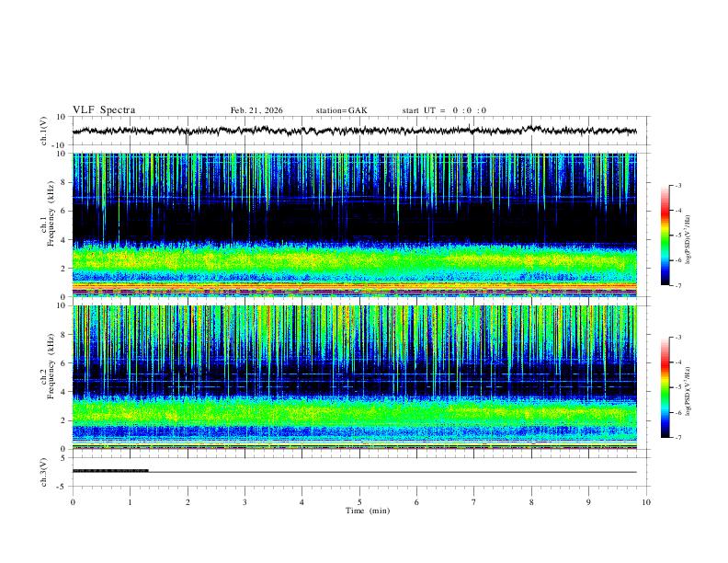Click the 'ch.3(V)' axis label
Viewport: 728px width, 563px height.
pos(44,472)
